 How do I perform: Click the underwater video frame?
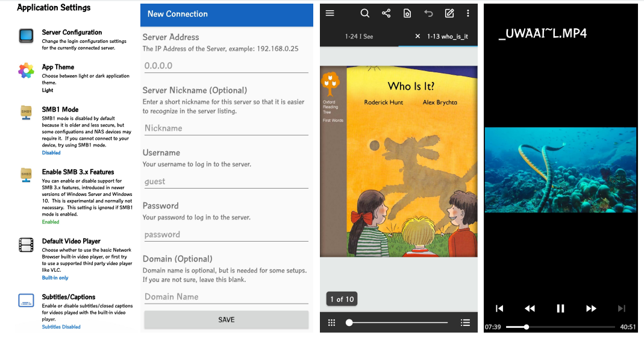(x=561, y=170)
